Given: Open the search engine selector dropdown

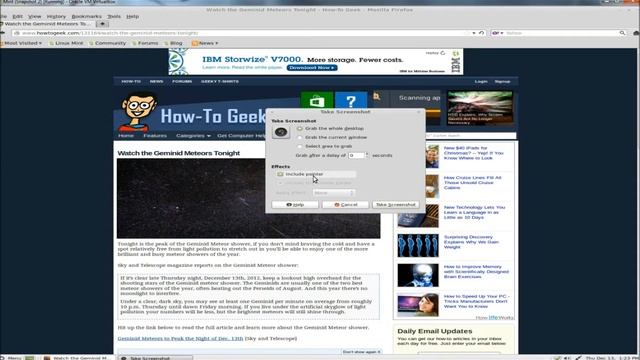Looking at the screenshot, I should point(498,33).
